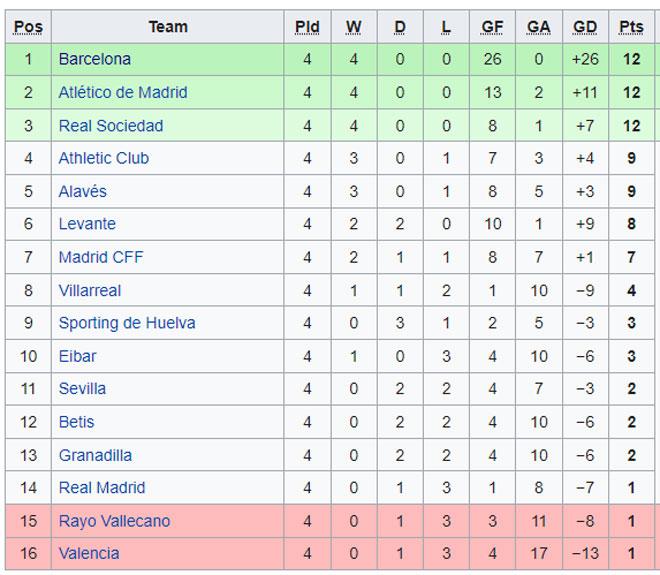The width and height of the screenshot is (660, 575).
Task: Open the Sporting de Huelva link
Action: pos(127,323)
